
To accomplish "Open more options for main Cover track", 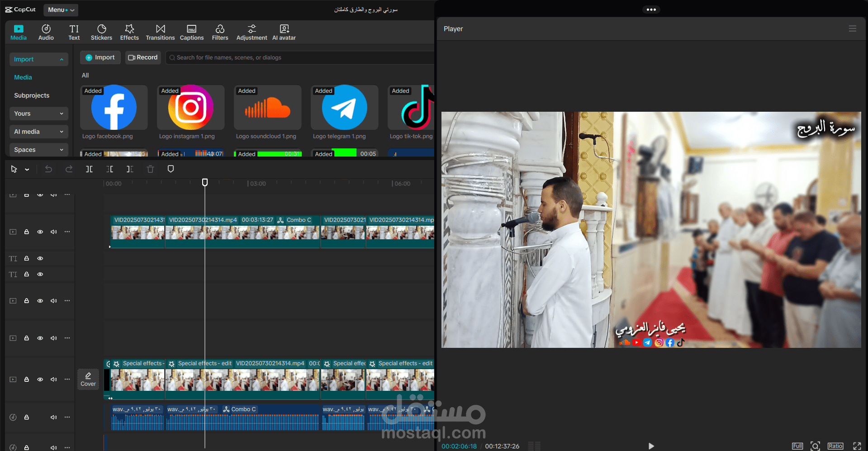I will [67, 380].
